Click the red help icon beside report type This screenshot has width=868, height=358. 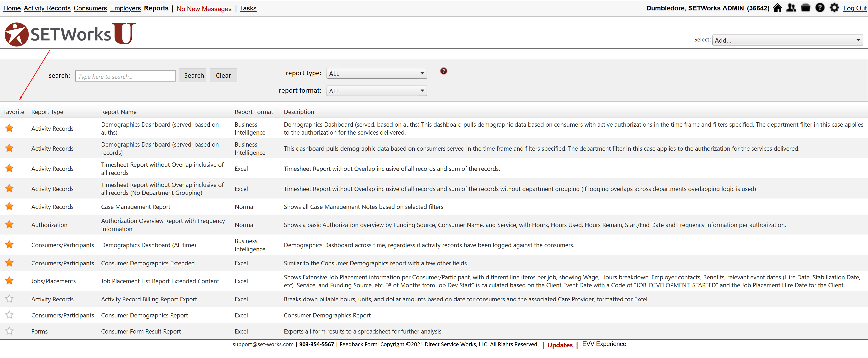444,71
